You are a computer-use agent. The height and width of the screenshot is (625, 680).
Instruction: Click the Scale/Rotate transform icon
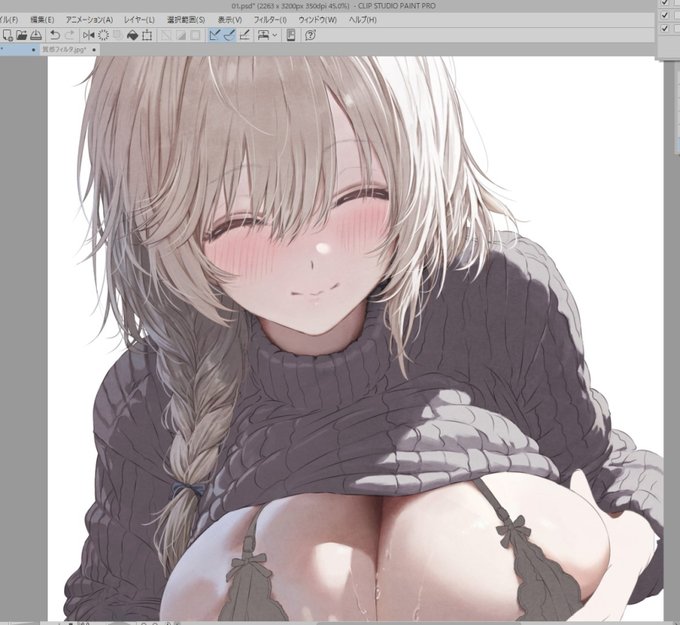(x=147, y=35)
